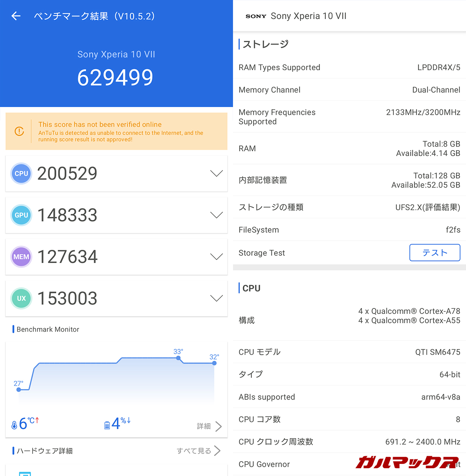
Task: Open the CPU section header
Action: point(250,288)
